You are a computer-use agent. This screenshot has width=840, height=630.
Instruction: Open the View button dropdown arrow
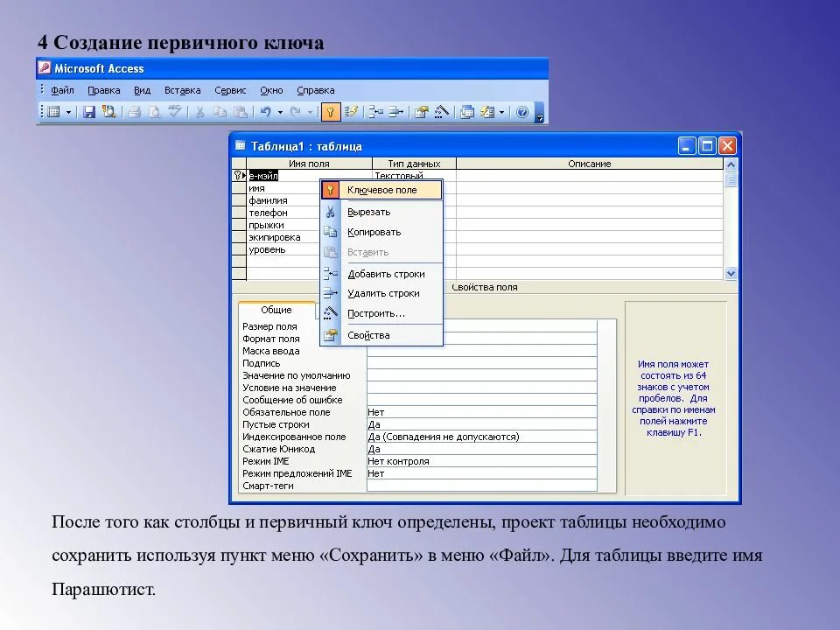(x=68, y=113)
